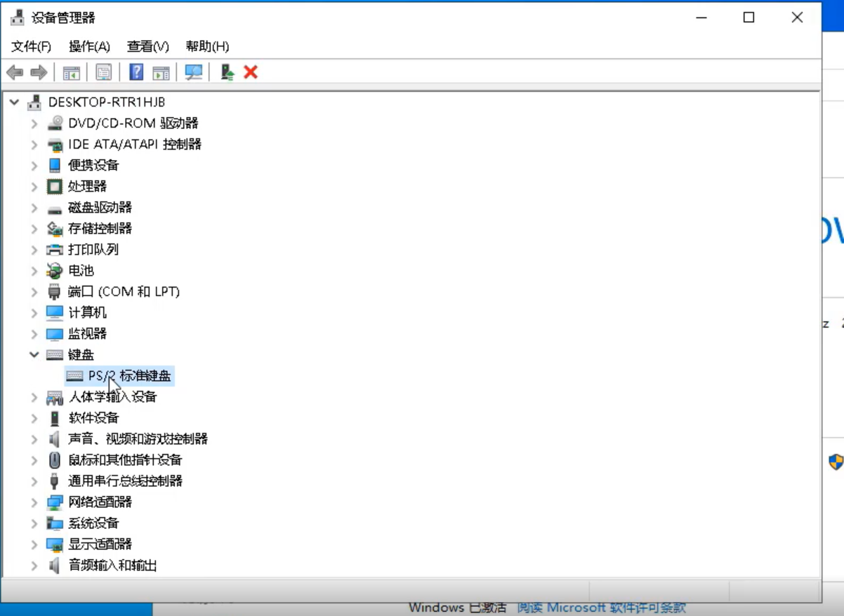Viewport: 844px width, 616px height.
Task: Collapse the 键盘 category
Action: pos(34,355)
